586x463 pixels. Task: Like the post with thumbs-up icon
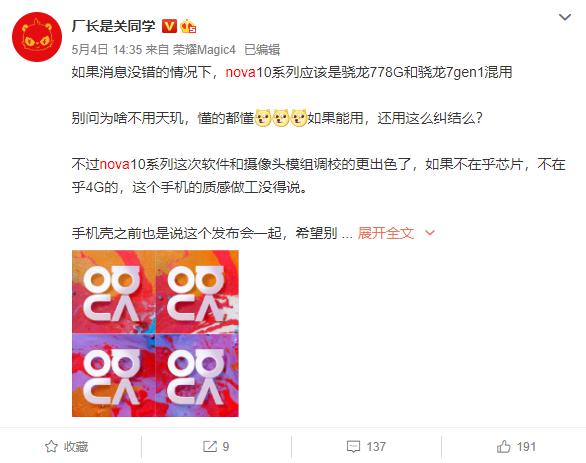[x=503, y=446]
